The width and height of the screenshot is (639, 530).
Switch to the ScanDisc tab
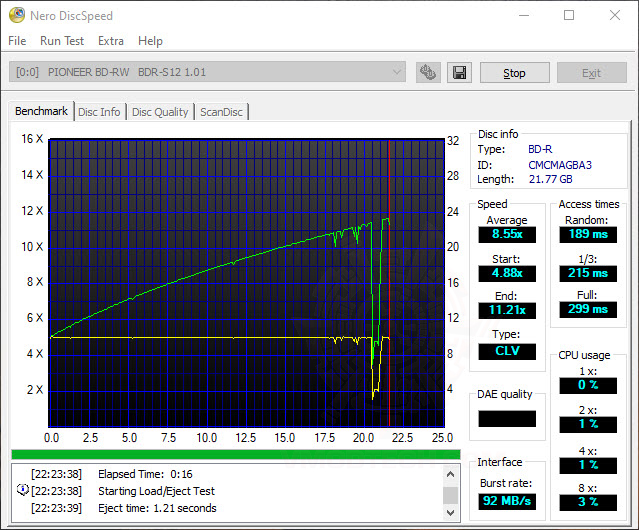[221, 112]
